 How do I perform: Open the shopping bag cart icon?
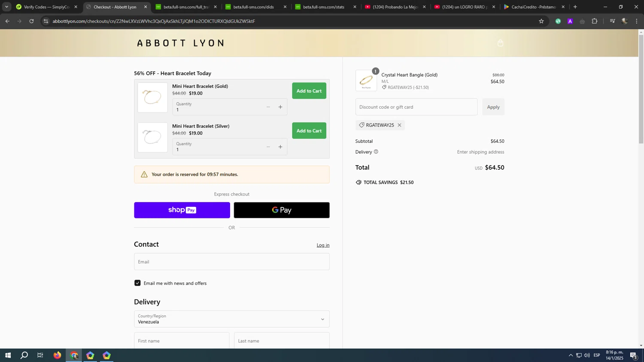[500, 43]
